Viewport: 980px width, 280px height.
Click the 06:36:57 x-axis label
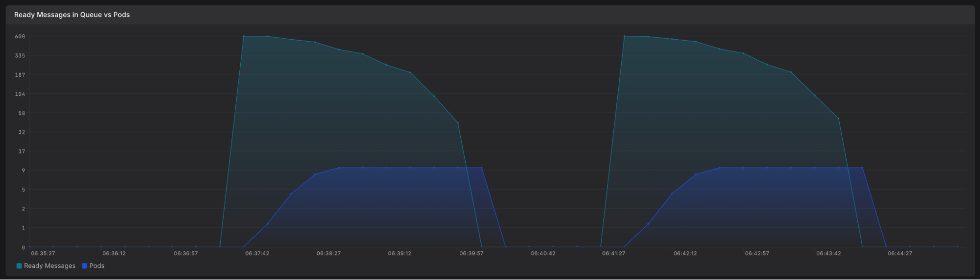(186, 254)
